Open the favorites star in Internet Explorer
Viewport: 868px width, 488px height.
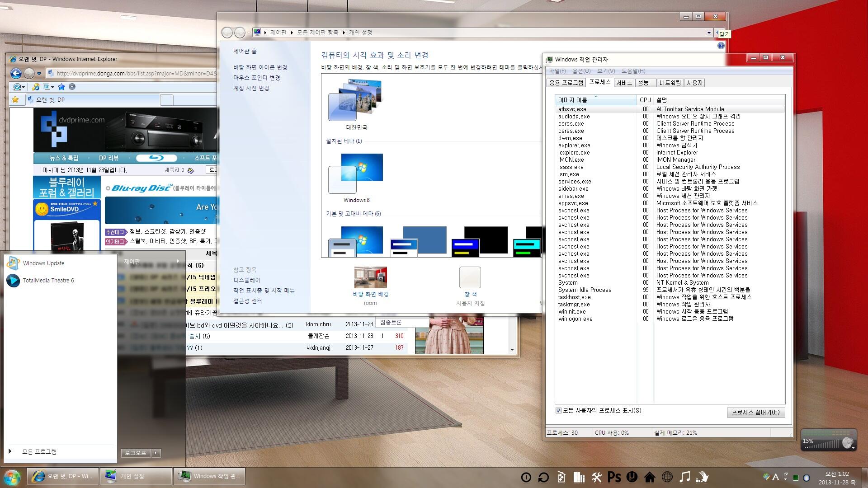[15, 99]
